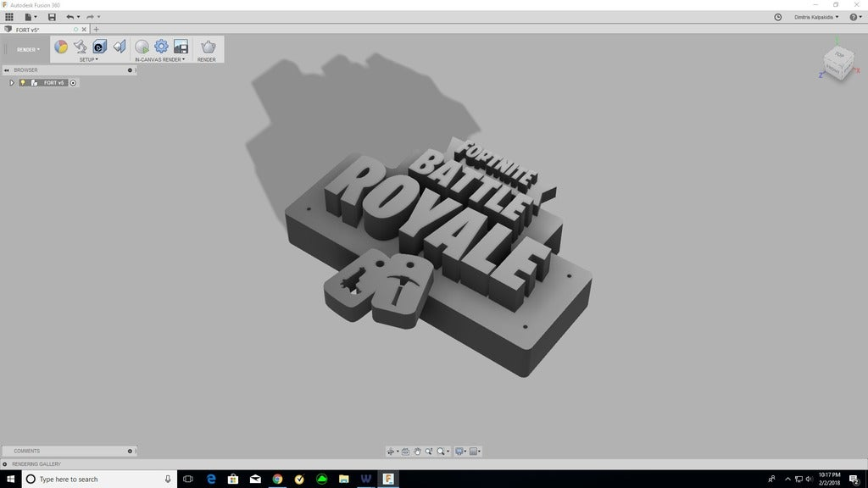The image size is (868, 488).
Task: Select the Pan tool in navigation bar
Action: click(417, 451)
